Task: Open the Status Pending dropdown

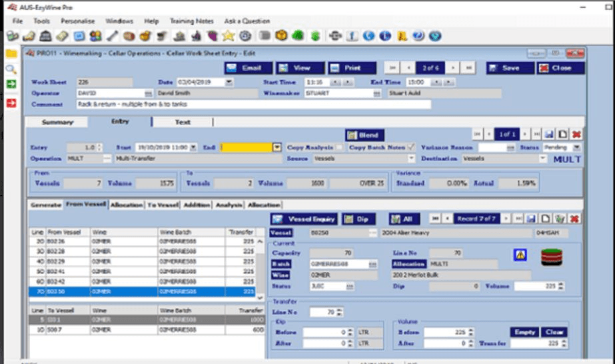Action: (576, 148)
